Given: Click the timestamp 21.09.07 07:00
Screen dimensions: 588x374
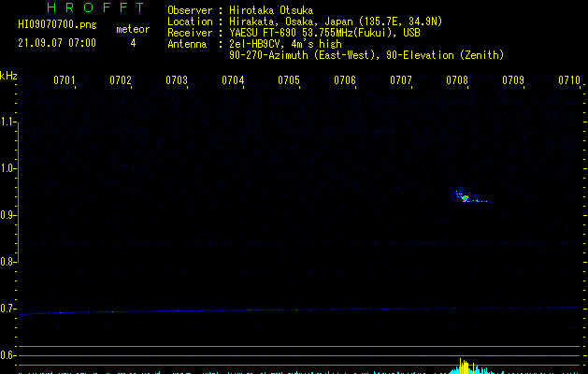Looking at the screenshot, I should [57, 43].
